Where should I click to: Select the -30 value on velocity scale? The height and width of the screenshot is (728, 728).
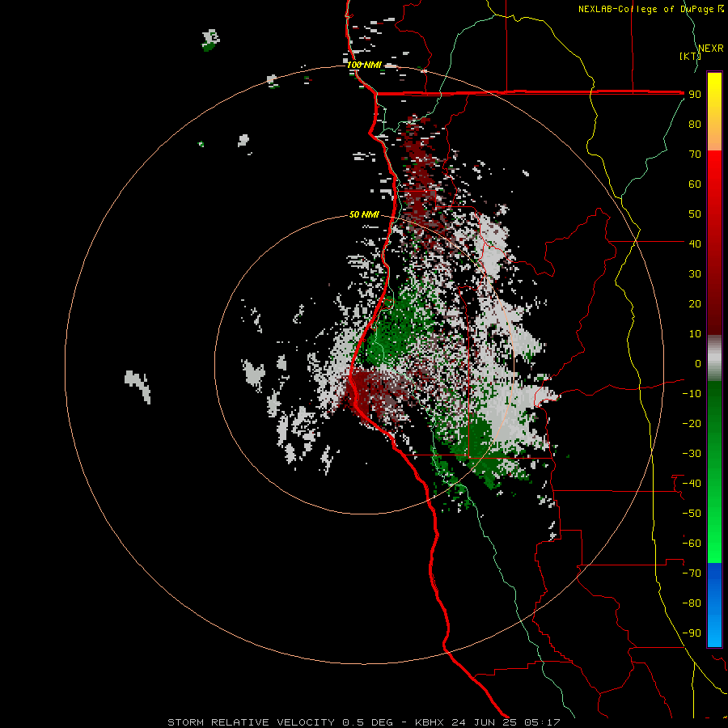click(x=692, y=454)
